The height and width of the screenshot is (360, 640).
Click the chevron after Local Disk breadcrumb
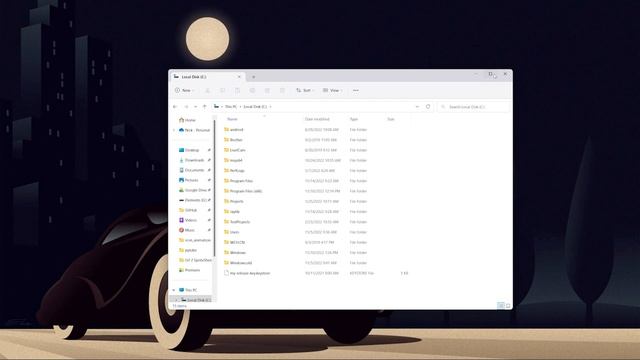pos(271,107)
